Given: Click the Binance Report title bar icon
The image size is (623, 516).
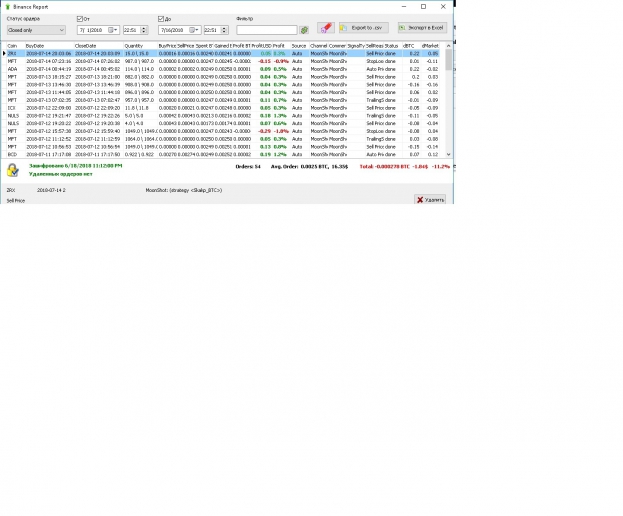Looking at the screenshot, I should point(8,7).
